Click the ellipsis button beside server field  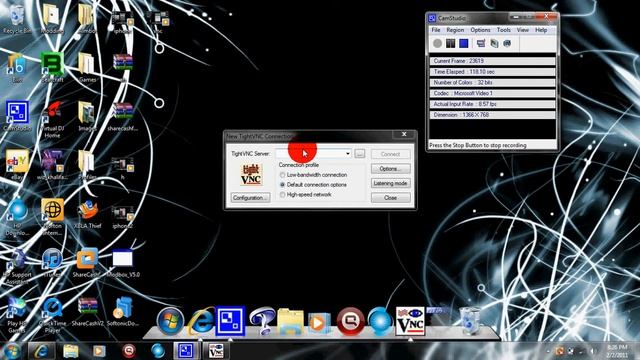tap(360, 154)
